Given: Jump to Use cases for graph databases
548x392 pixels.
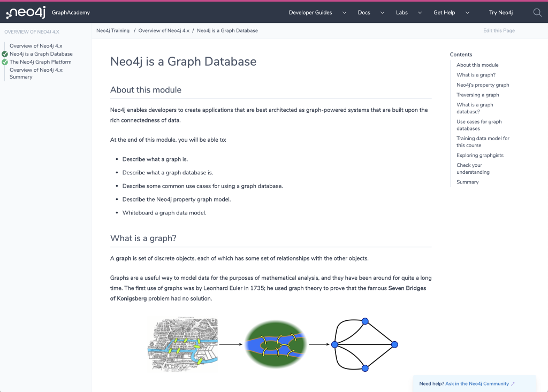Looking at the screenshot, I should pyautogui.click(x=479, y=125).
